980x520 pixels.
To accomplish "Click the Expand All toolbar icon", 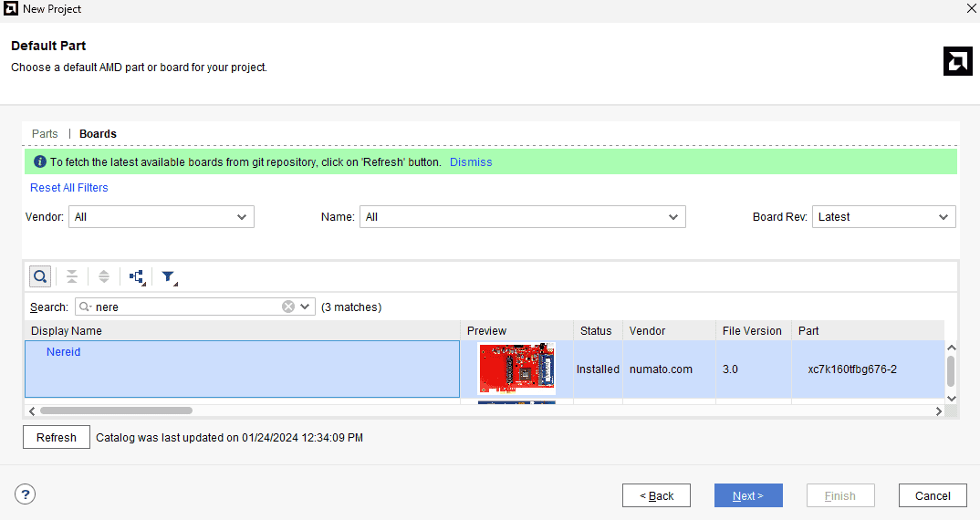I will [x=104, y=276].
